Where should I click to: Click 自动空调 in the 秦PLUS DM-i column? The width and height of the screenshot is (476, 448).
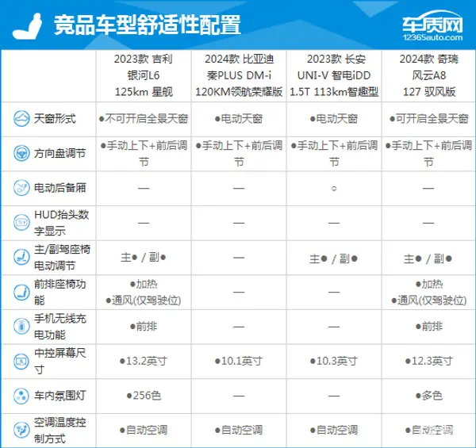click(x=239, y=430)
